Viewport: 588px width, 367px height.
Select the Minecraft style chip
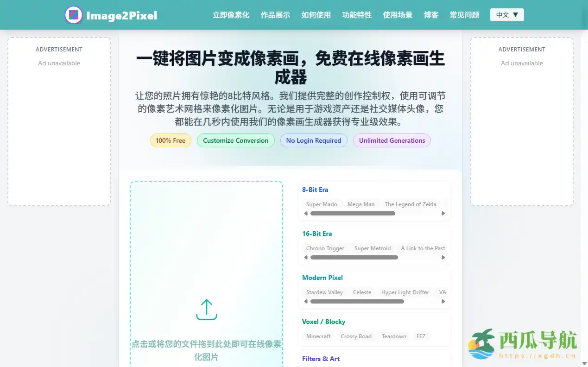(x=318, y=336)
